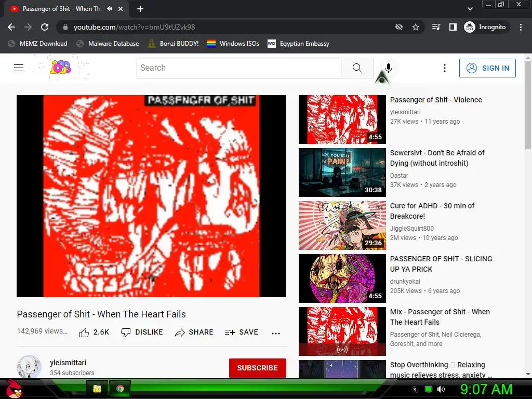The image size is (532, 399).
Task: Focus the YouTube Search field
Action: (239, 68)
